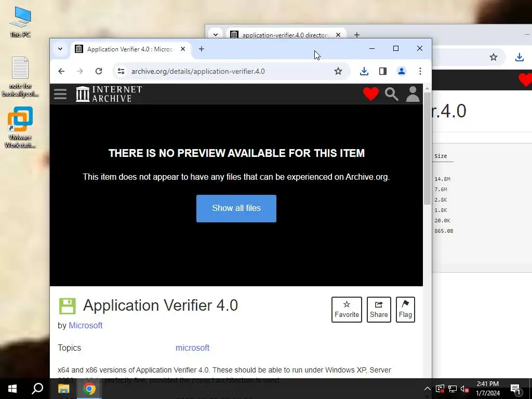Close the Application Verifier 4.0 tab
532x399 pixels.
click(183, 49)
